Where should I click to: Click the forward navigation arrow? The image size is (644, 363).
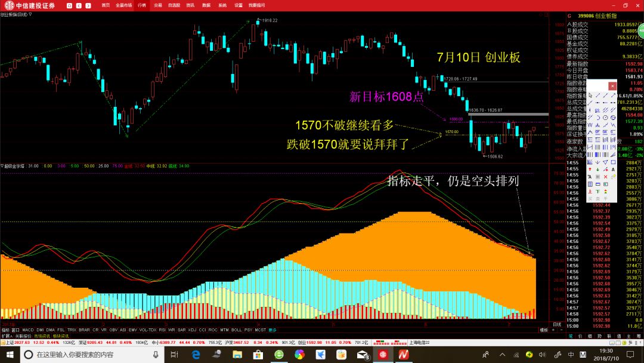point(88,5)
